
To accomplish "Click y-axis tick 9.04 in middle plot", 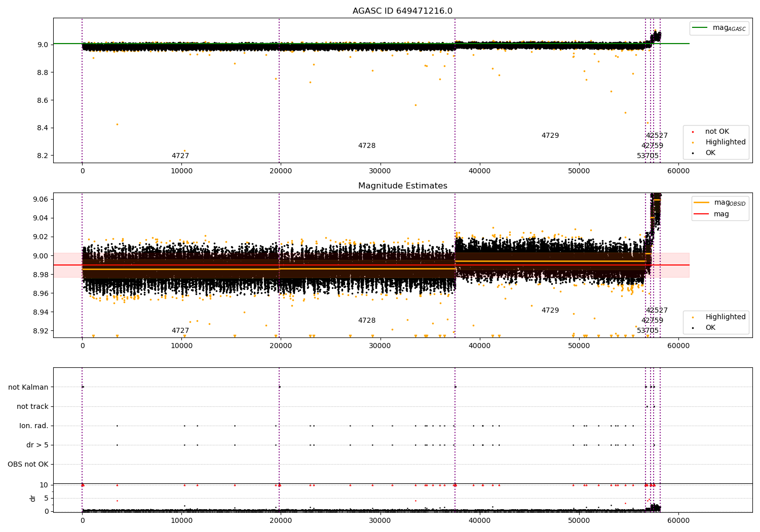I will coord(41,218).
